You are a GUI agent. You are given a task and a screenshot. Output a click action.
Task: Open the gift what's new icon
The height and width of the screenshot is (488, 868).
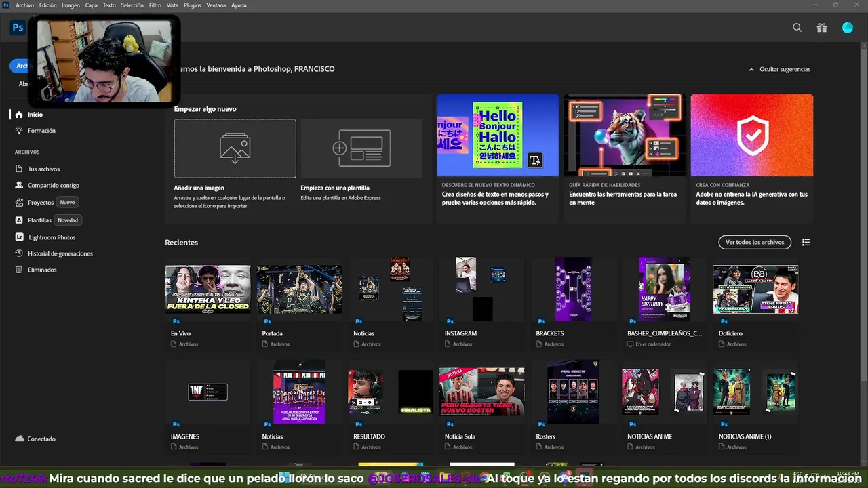822,28
